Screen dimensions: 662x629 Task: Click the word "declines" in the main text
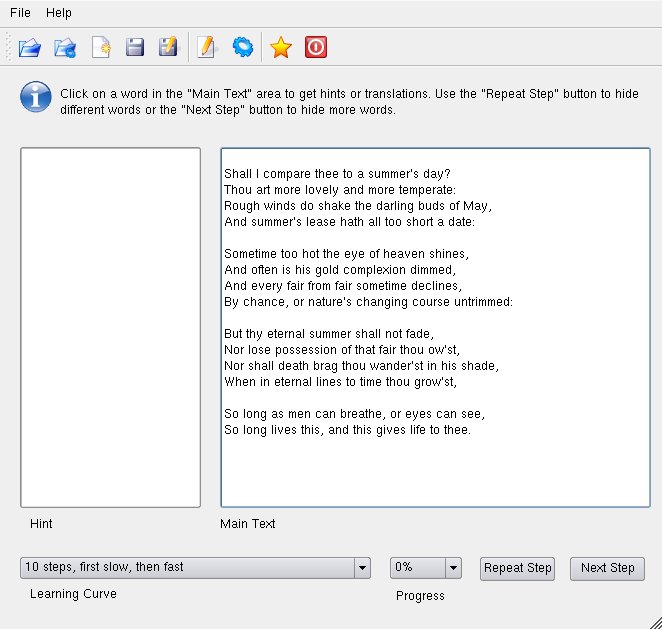pyautogui.click(x=435, y=286)
